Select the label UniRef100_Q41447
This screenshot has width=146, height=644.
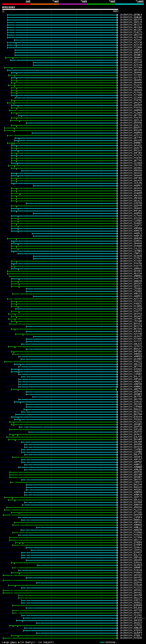pyautogui.click(x=131, y=316)
